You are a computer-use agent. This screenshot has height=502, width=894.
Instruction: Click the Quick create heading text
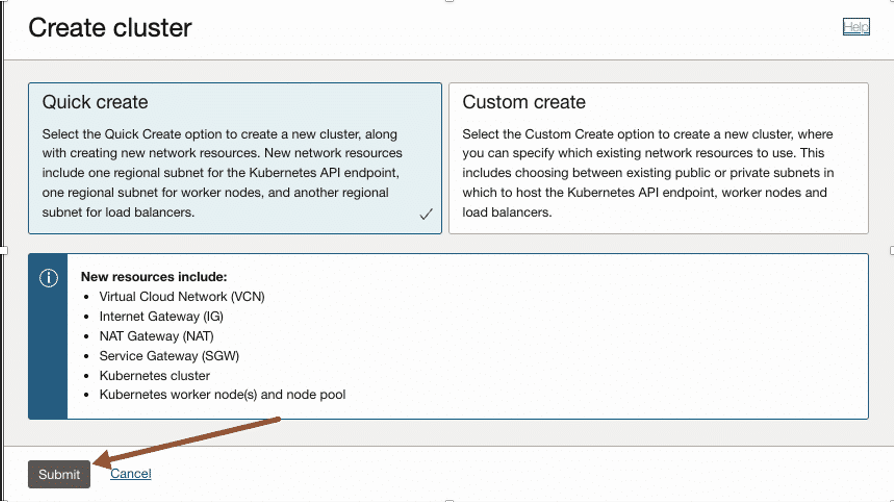[x=95, y=102]
